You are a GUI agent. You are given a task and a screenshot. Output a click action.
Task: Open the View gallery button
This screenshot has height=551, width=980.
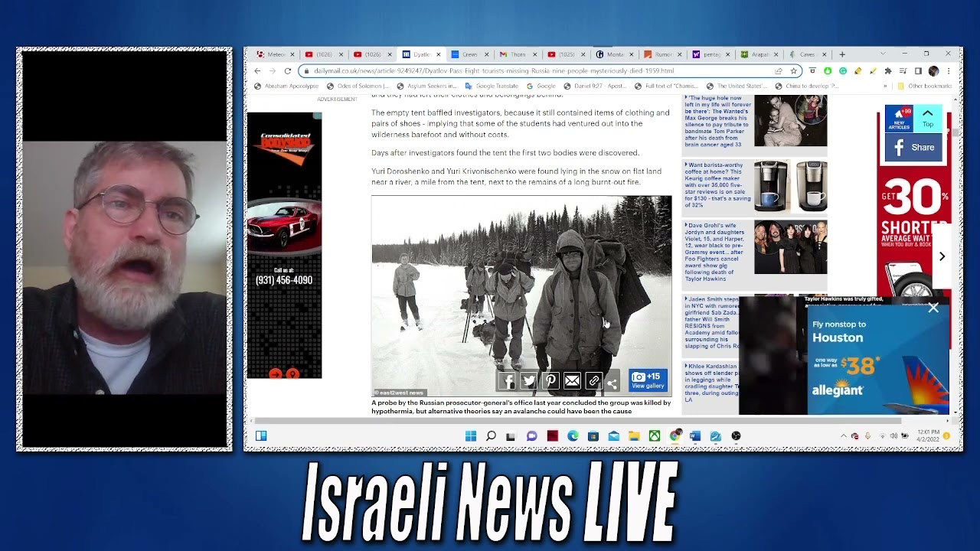pyautogui.click(x=648, y=380)
